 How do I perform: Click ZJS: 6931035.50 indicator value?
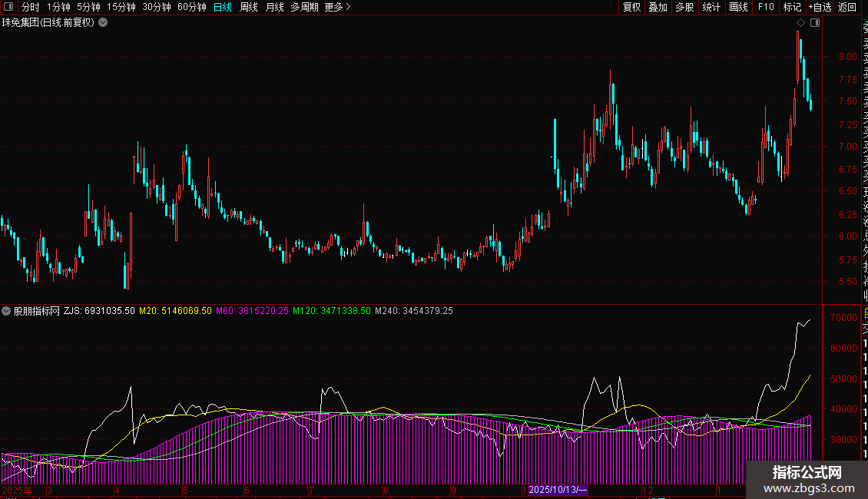tap(99, 311)
